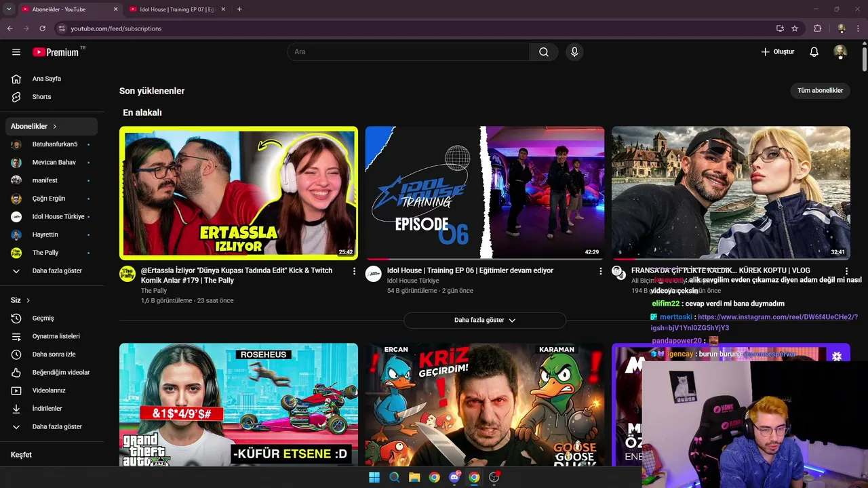View site information icon in address bar

[x=62, y=28]
